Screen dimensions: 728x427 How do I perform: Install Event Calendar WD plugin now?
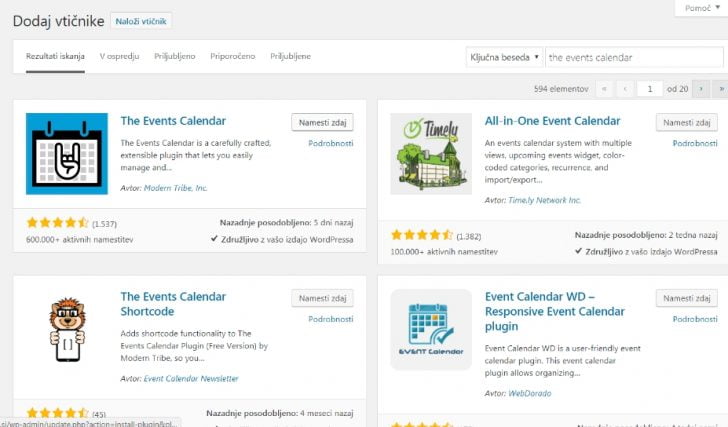(x=687, y=298)
